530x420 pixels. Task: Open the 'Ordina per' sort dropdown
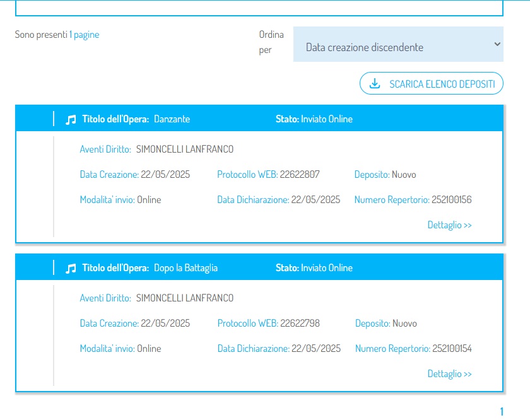click(398, 44)
